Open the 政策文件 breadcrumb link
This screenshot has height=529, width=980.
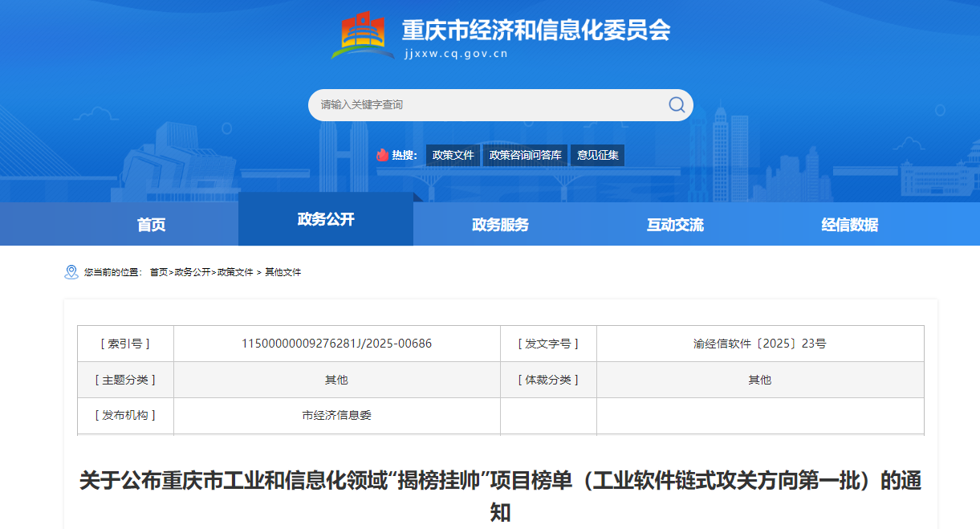[x=235, y=273]
